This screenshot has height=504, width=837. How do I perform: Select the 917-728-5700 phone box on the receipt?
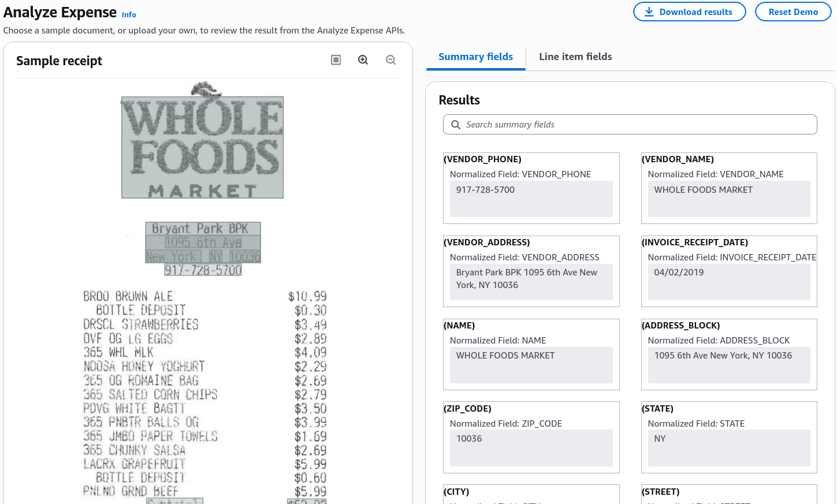(x=203, y=270)
